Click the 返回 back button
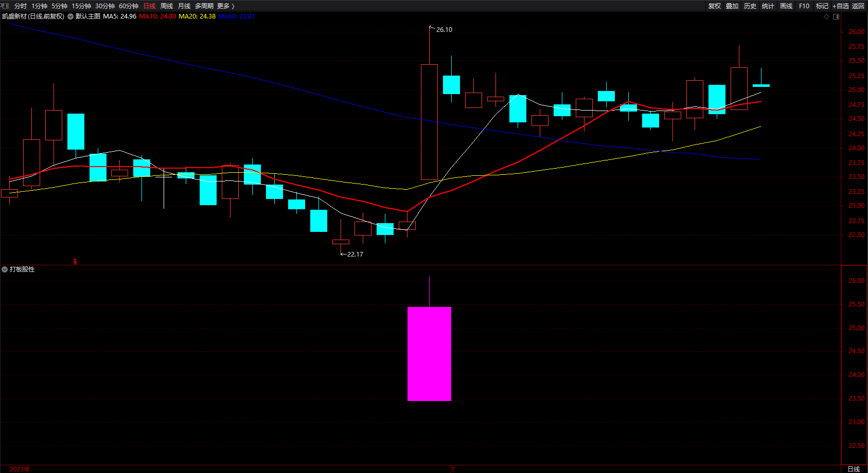Screen dimensions: 868x473 pos(858,6)
